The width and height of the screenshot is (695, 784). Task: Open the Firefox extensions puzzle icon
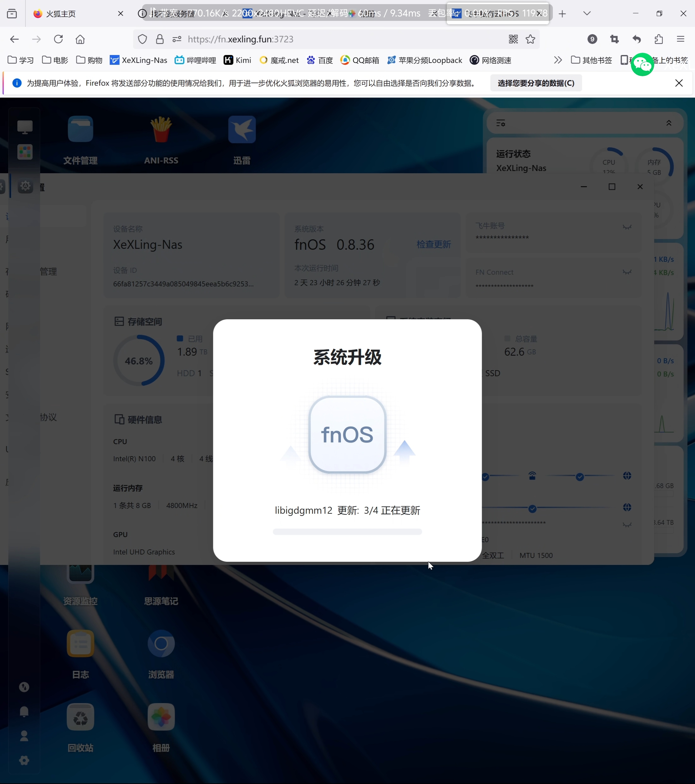coord(659,39)
